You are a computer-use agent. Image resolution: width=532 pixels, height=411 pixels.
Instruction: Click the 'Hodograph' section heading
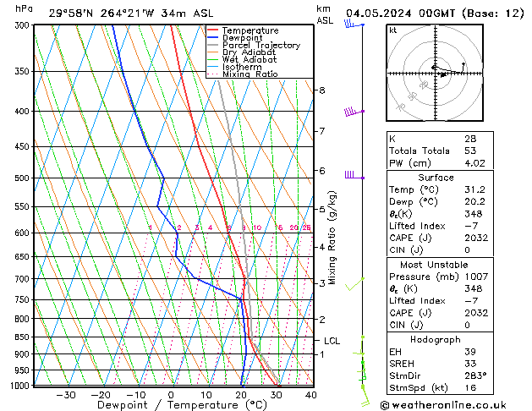pyautogui.click(x=436, y=339)
